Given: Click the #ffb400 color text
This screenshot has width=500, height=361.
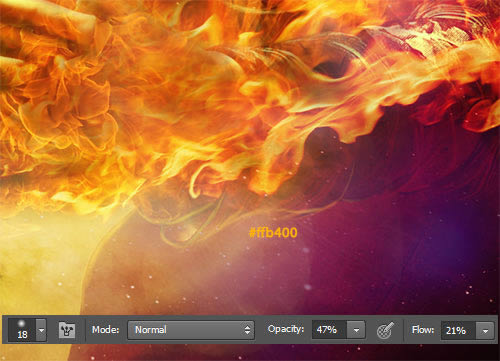Looking at the screenshot, I should [x=273, y=232].
